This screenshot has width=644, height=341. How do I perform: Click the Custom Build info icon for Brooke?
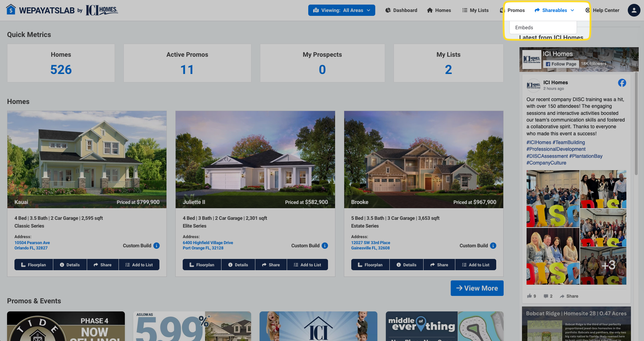pos(493,246)
